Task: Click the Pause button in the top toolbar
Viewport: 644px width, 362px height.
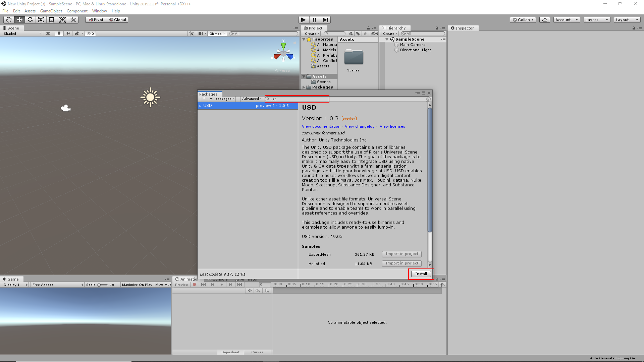Action: tap(314, 20)
